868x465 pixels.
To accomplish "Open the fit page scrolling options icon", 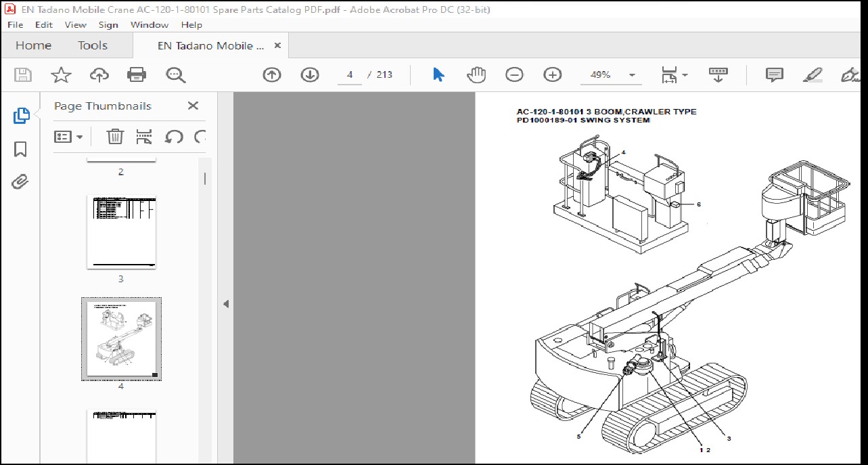I will coord(674,75).
